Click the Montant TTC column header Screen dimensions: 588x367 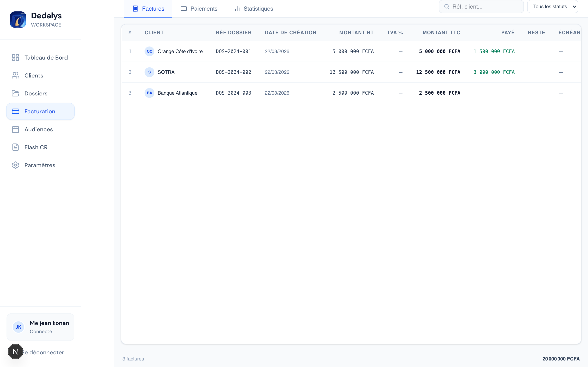[x=441, y=33]
